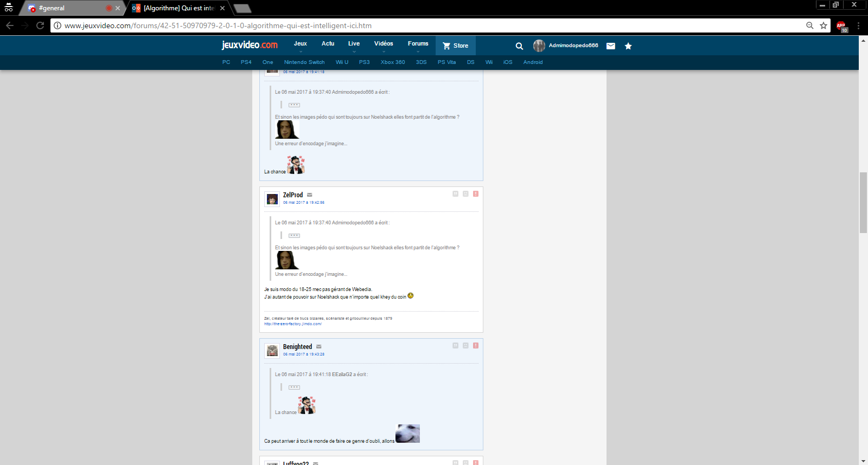This screenshot has height=465, width=868.
Task: Go to the DS platform page
Action: 471,62
